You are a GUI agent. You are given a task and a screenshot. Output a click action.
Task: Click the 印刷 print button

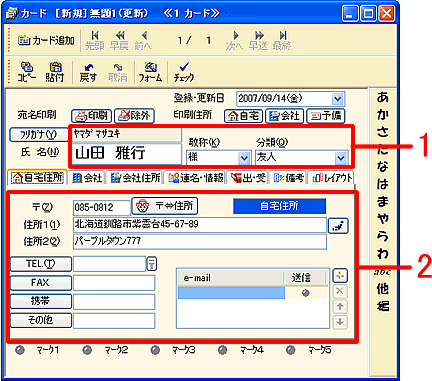91,116
